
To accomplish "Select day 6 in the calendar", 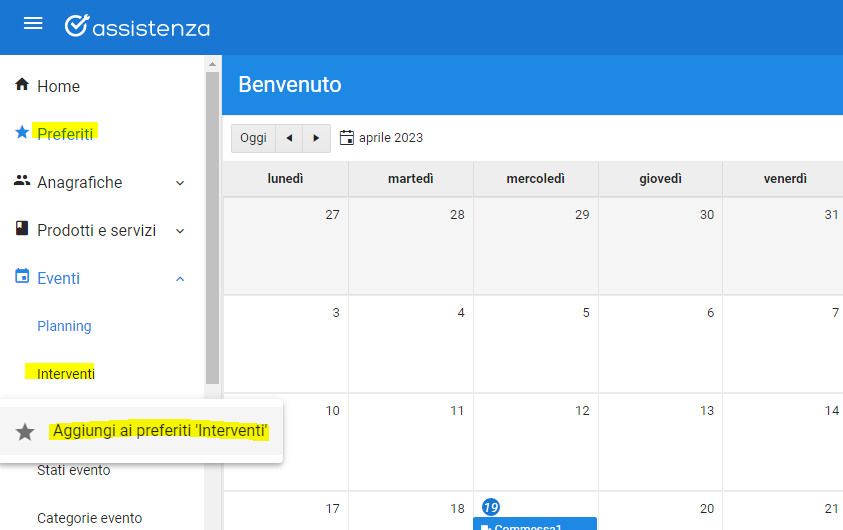I will pyautogui.click(x=710, y=312).
